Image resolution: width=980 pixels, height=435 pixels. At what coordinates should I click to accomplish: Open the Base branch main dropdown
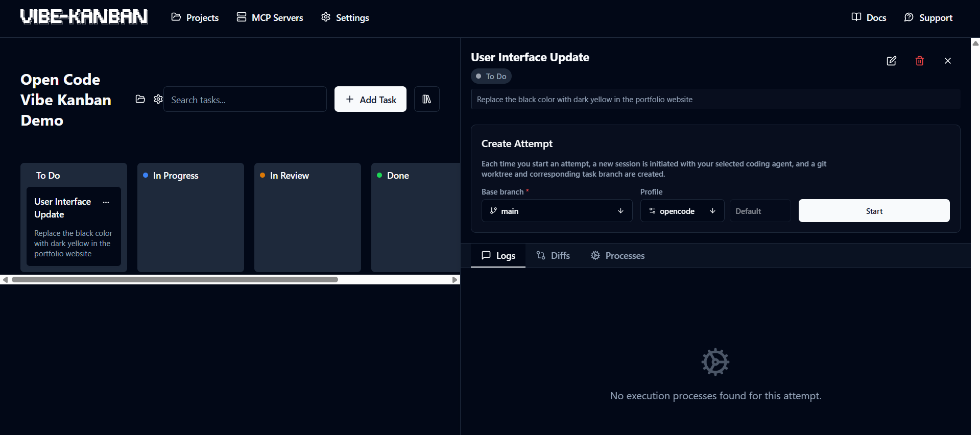coord(557,211)
